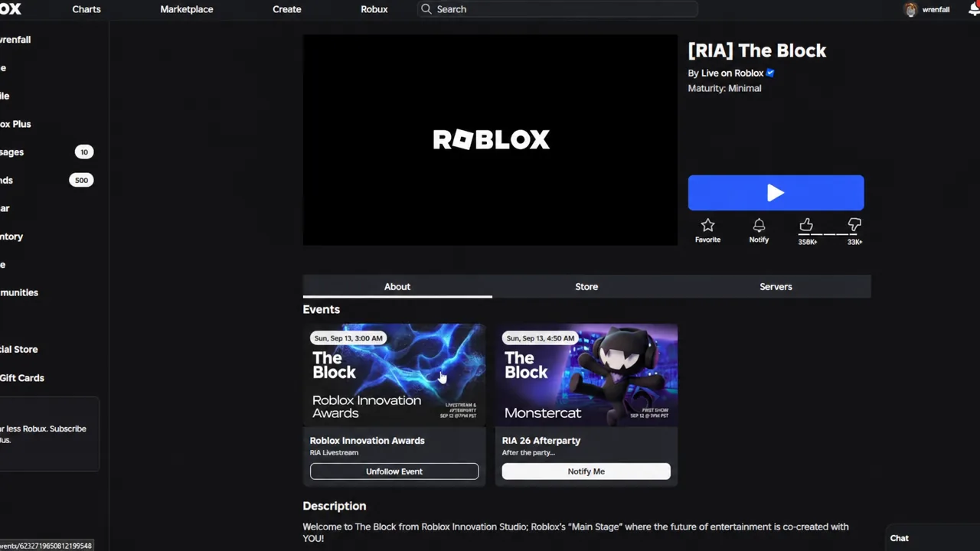Click the Roblox logo in top left
The image size is (980, 551).
coord(11,9)
